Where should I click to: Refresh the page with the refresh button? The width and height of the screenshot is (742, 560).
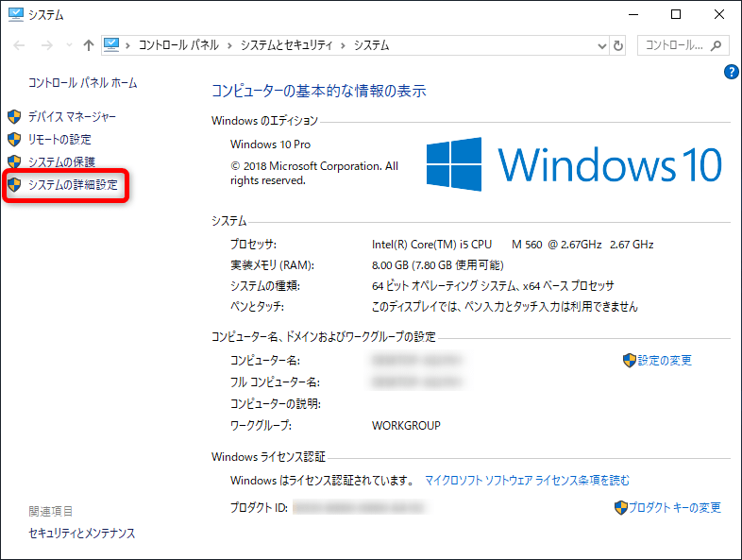tap(618, 45)
